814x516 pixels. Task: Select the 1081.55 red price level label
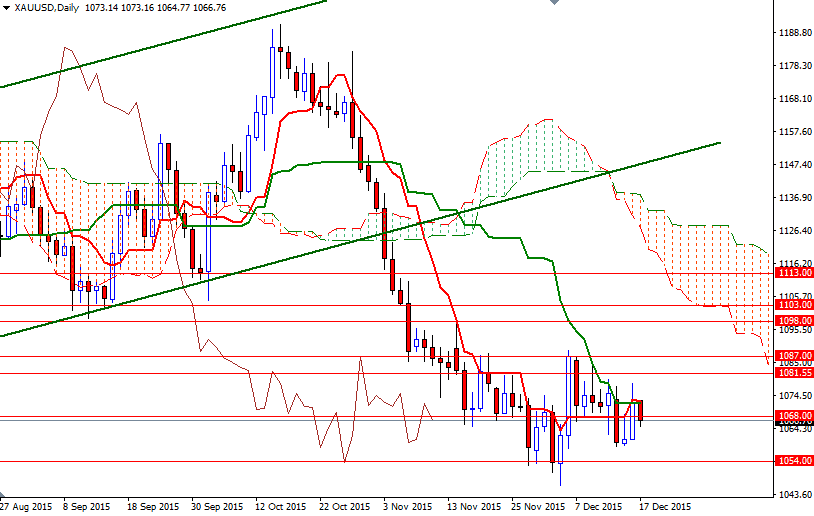tap(794, 372)
